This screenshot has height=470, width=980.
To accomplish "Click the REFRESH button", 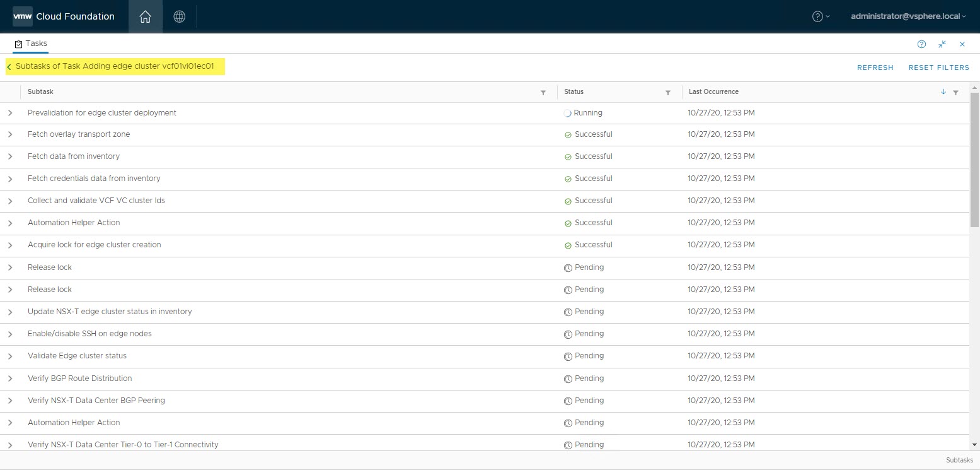I will [x=875, y=68].
